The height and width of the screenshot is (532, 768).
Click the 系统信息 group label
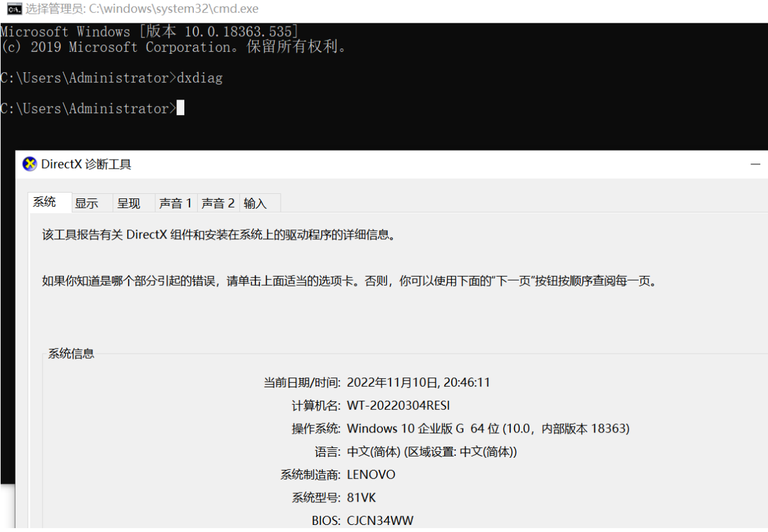[71, 354]
